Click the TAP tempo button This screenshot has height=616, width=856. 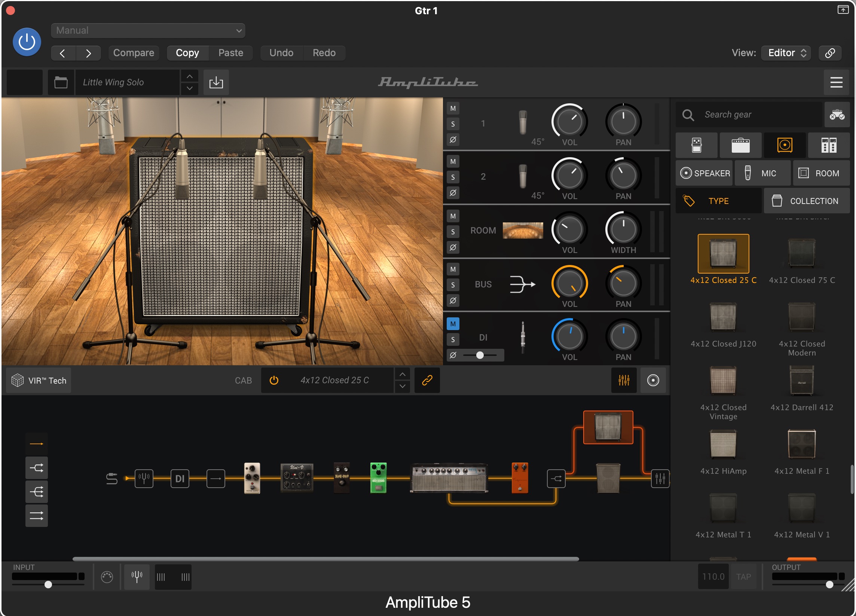click(x=743, y=577)
